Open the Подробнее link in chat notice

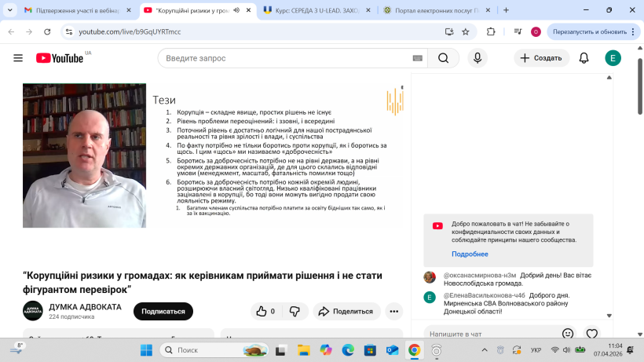pyautogui.click(x=470, y=254)
